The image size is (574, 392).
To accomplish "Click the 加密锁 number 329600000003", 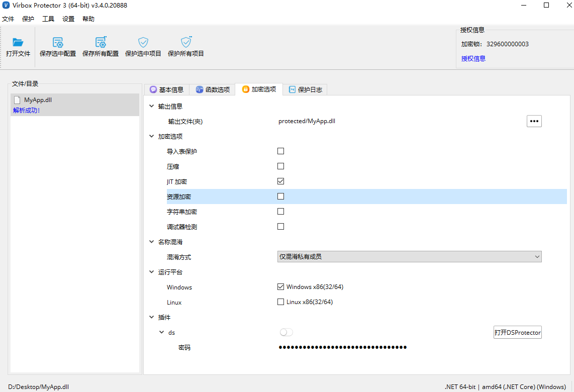I will click(507, 44).
